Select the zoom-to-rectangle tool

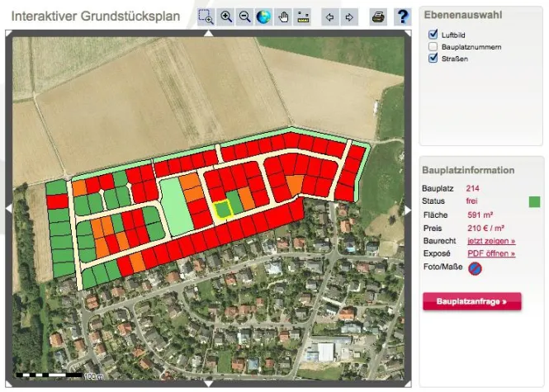pos(206,17)
